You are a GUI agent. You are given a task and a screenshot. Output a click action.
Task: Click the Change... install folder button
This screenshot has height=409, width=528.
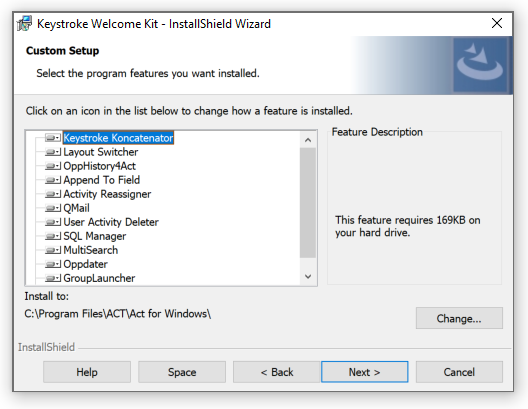tap(459, 318)
